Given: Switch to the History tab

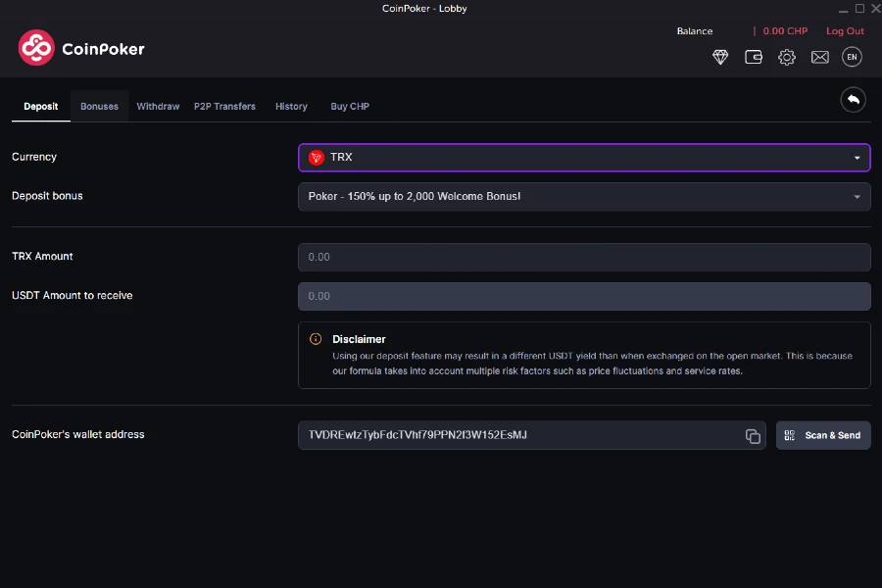Looking at the screenshot, I should 291,106.
